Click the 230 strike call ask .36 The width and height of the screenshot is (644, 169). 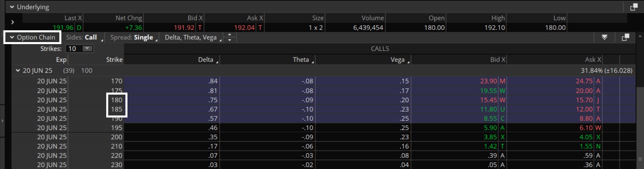pyautogui.click(x=588, y=165)
